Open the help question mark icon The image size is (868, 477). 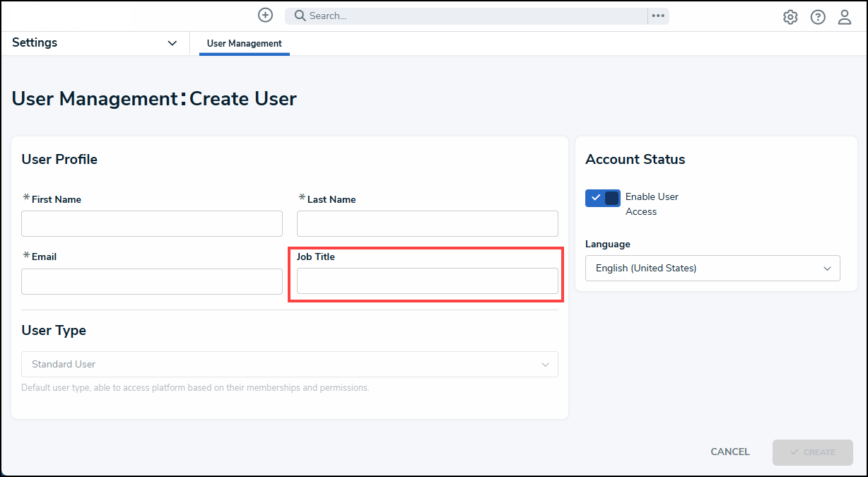(x=818, y=17)
